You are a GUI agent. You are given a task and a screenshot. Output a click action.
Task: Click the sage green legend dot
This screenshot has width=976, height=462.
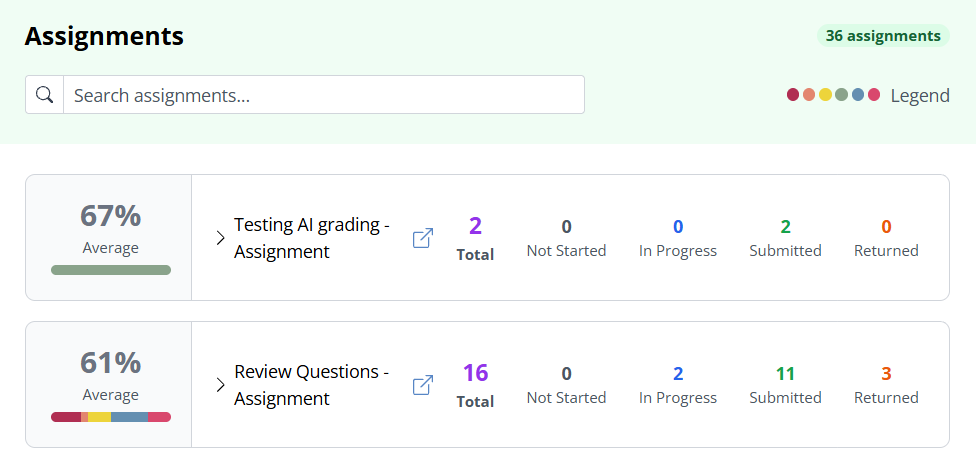[842, 95]
